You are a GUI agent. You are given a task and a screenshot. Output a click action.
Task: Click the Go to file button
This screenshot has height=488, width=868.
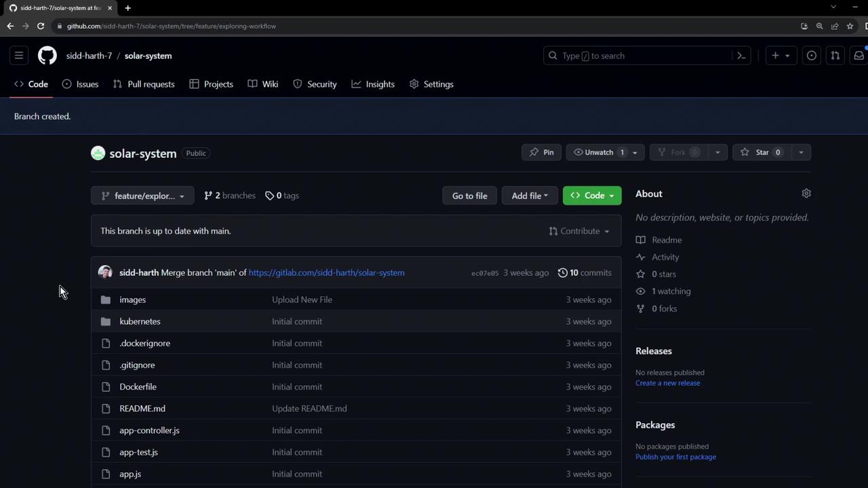click(x=470, y=196)
